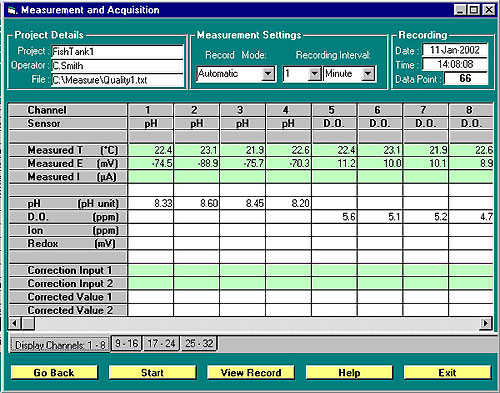
Task: Click the Channel 3 column header
Action: point(242,110)
